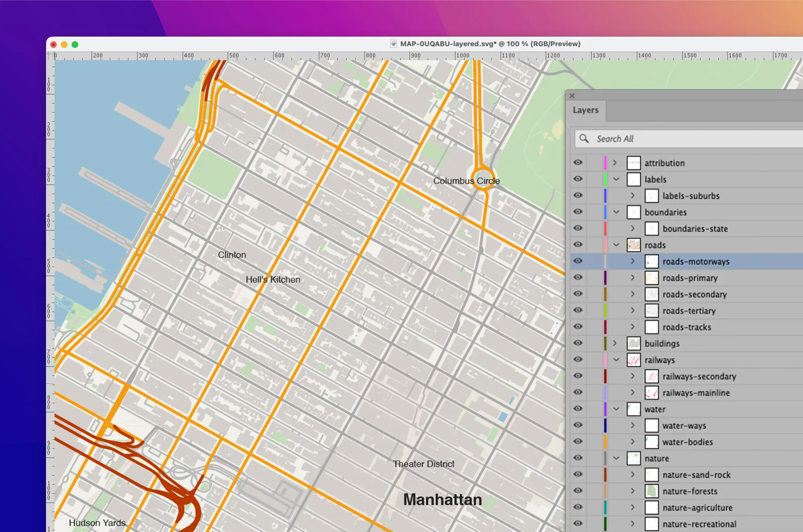Collapse the boundaries layer group
Screen dimensions: 803x532
(x=616, y=212)
